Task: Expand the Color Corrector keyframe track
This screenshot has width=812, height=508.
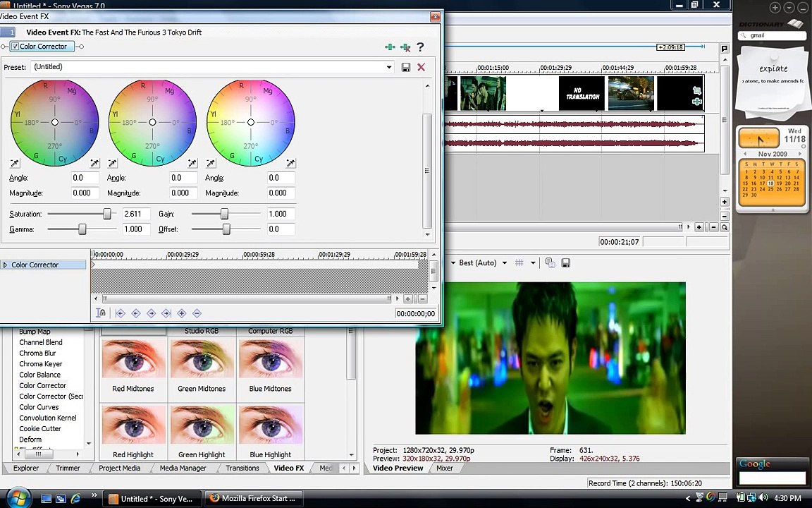Action: point(5,265)
